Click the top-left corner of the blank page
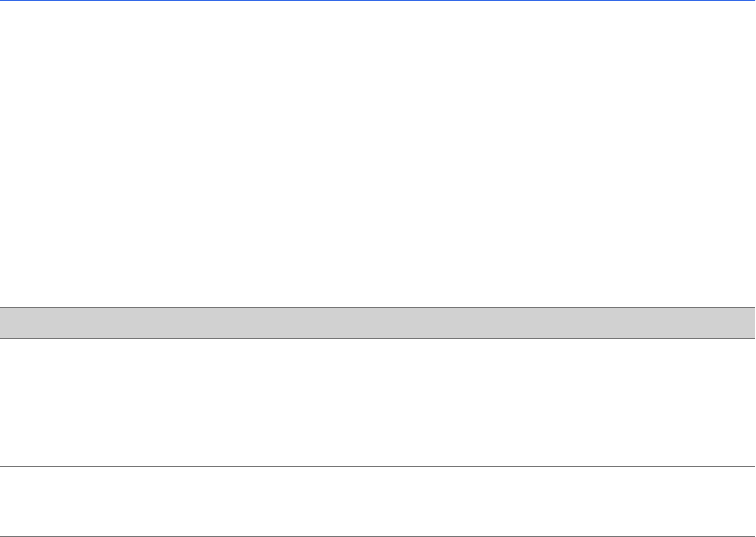 coord(4,5)
